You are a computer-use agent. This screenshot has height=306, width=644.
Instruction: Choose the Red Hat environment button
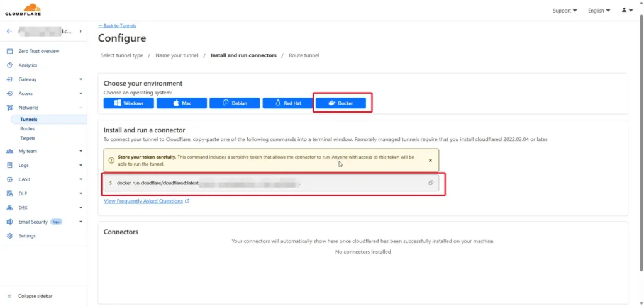pos(287,103)
